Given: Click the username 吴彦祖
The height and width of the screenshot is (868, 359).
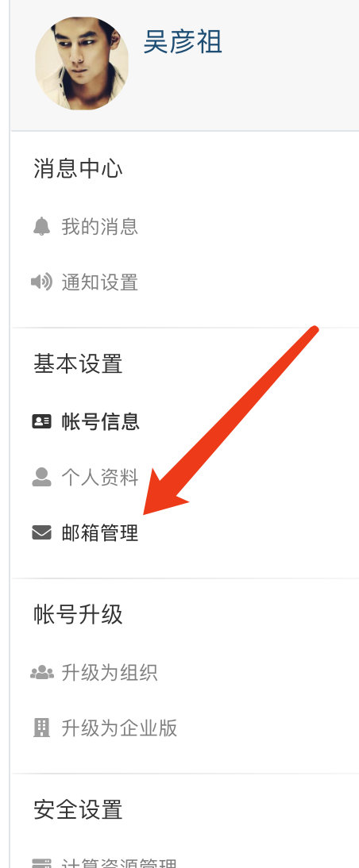Looking at the screenshot, I should point(183,41).
